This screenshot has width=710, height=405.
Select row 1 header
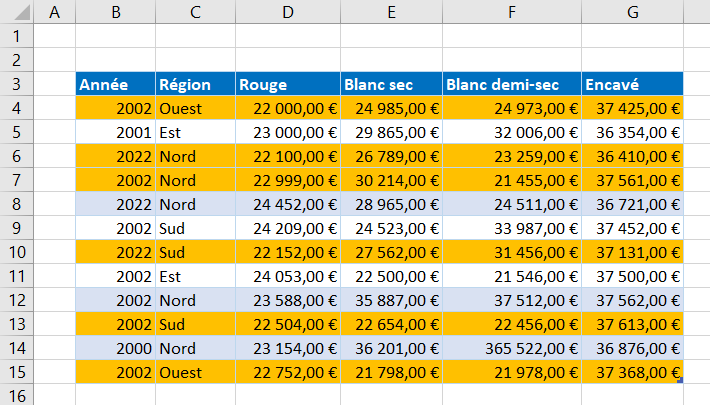pos(17,36)
